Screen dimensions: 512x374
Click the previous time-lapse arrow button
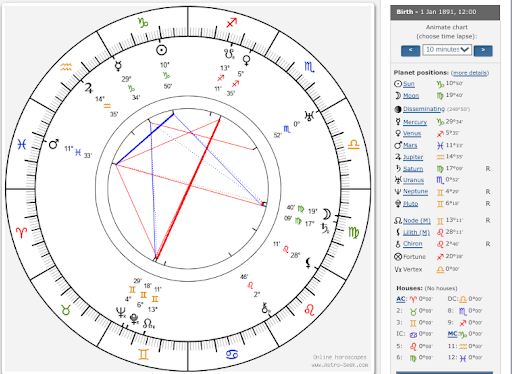click(410, 50)
